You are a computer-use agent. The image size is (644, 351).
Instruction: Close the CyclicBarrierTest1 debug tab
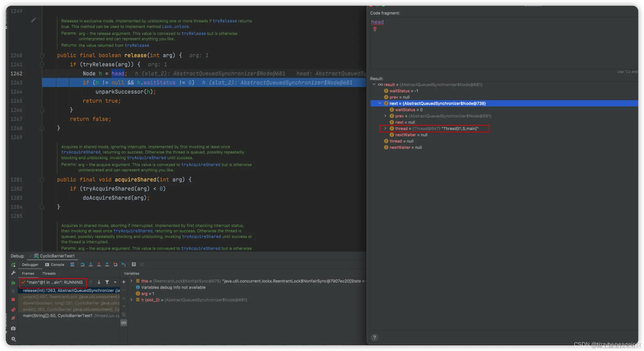tap(30, 256)
